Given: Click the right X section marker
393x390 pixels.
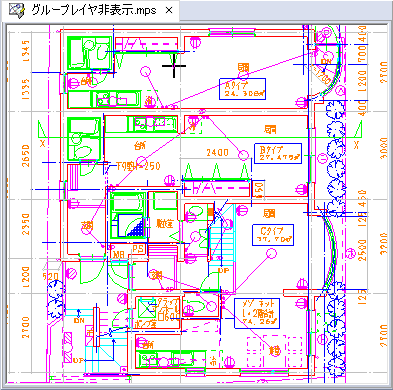Looking at the screenshot, I should 357,145.
